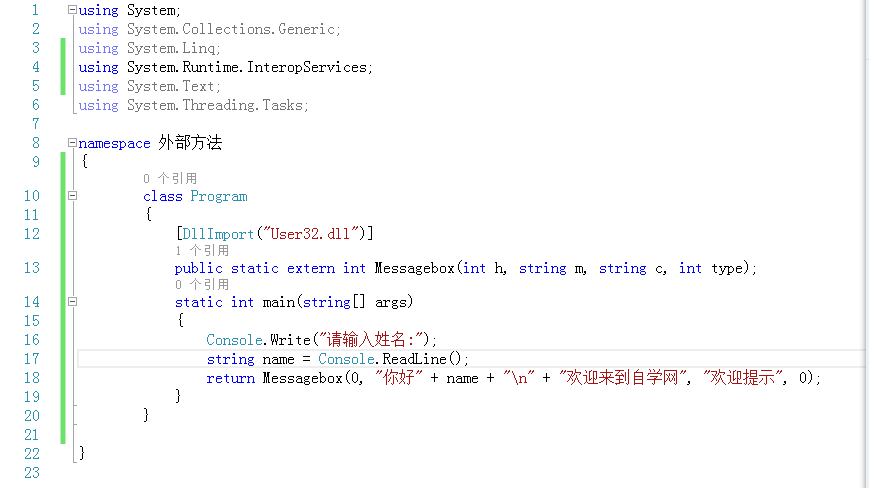Open "0 个引用" CodeLens above class Program
869x488 pixels.
(x=170, y=179)
